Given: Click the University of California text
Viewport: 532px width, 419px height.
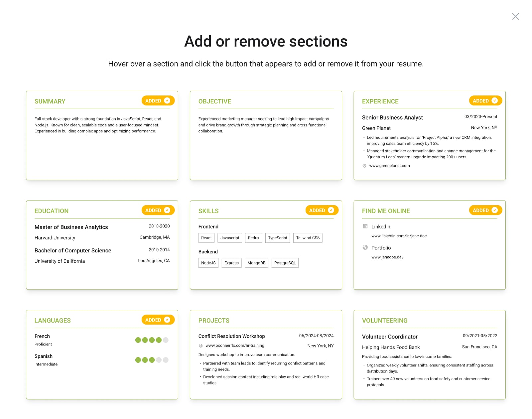Looking at the screenshot, I should [x=60, y=261].
